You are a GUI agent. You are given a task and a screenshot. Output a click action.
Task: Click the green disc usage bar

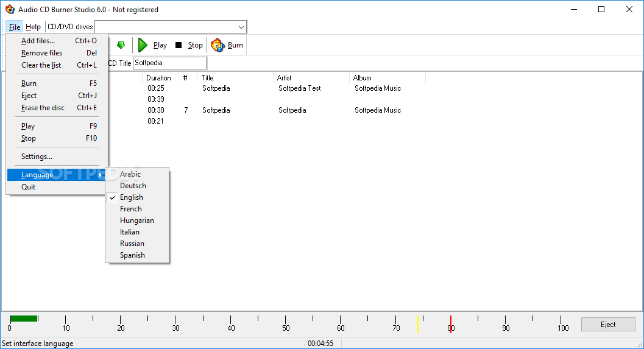point(24,318)
